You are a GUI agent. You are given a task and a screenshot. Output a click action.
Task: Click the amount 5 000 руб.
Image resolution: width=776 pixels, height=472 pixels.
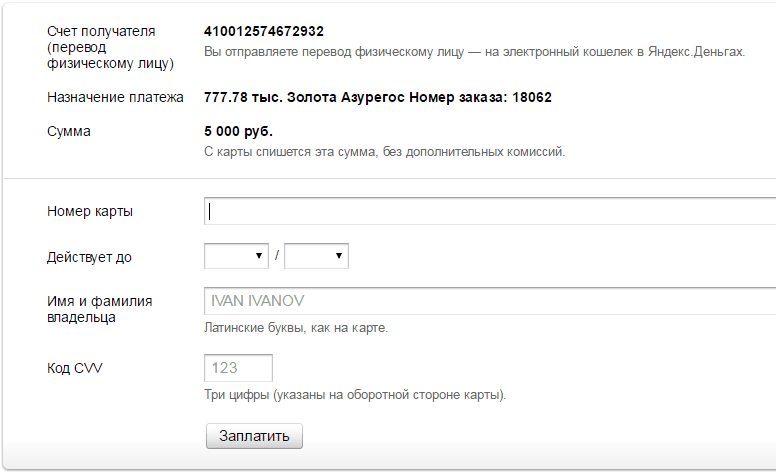(x=238, y=131)
